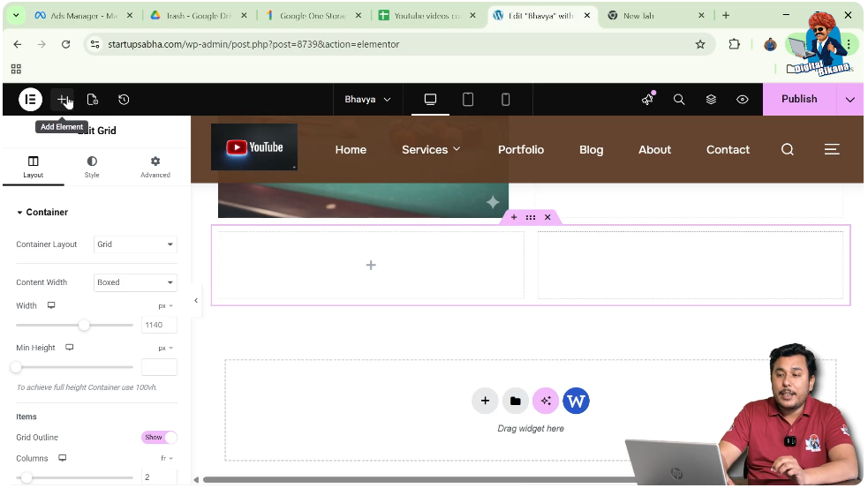
Task: Open the revision history icon
Action: pos(124,100)
